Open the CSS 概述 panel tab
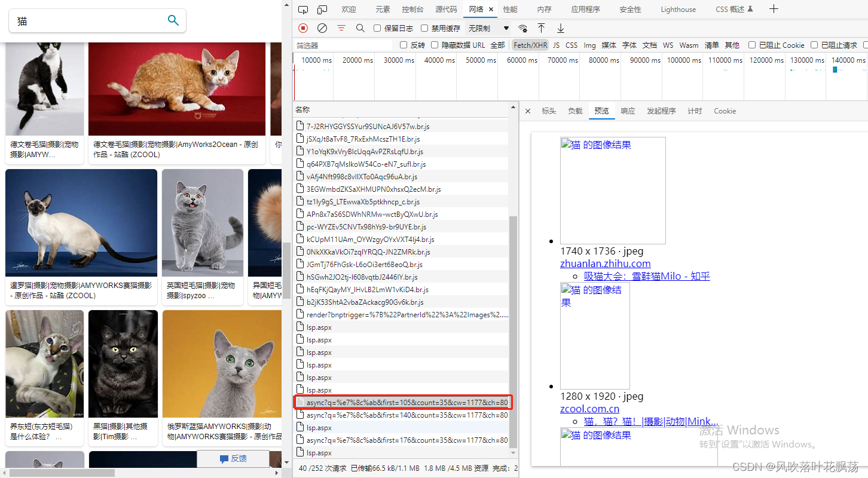This screenshot has height=478, width=868. pos(734,9)
